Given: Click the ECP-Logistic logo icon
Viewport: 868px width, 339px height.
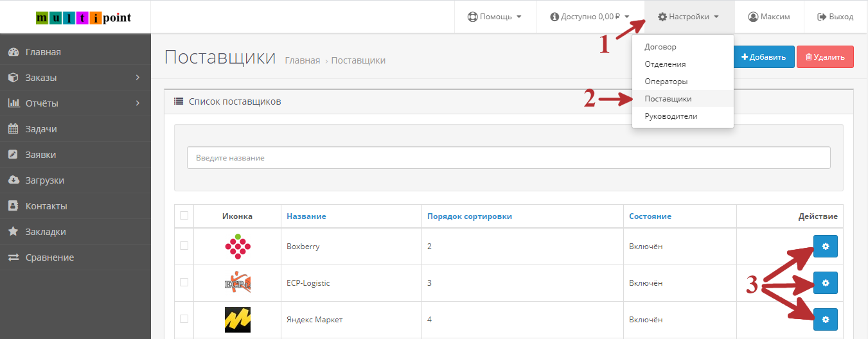Looking at the screenshot, I should (237, 283).
